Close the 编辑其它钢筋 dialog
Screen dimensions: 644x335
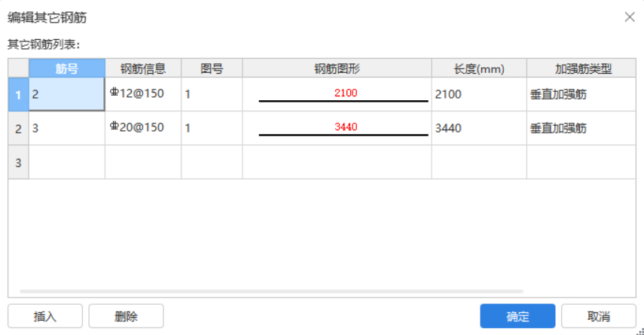(x=629, y=17)
